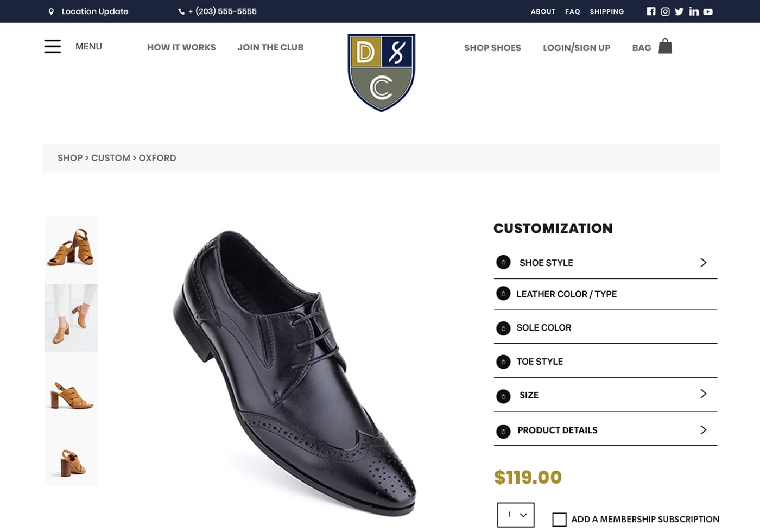Open the quantity dropdown below the price
Screen dimensions: 760x532
coord(515,514)
